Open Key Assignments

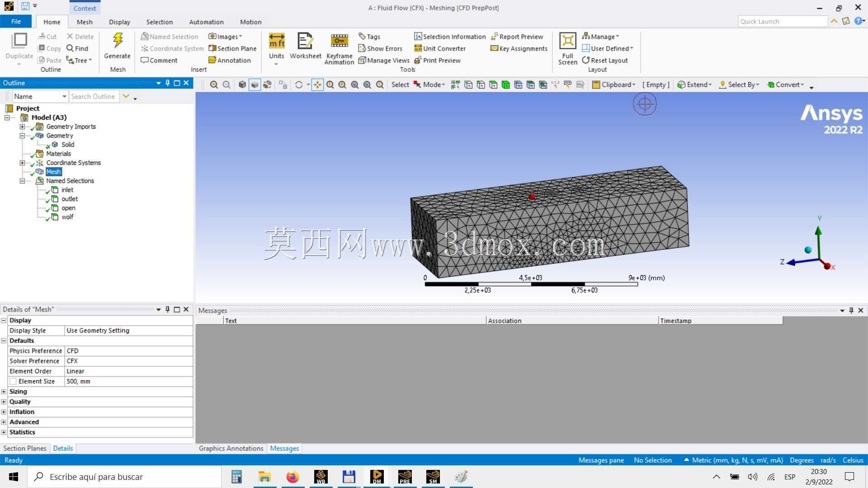point(519,48)
